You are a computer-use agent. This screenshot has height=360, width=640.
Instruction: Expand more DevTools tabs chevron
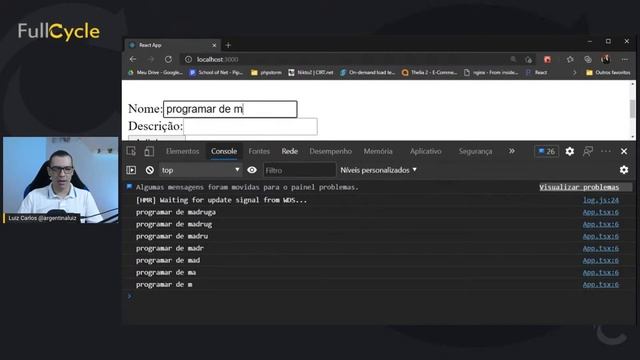pyautogui.click(x=511, y=151)
